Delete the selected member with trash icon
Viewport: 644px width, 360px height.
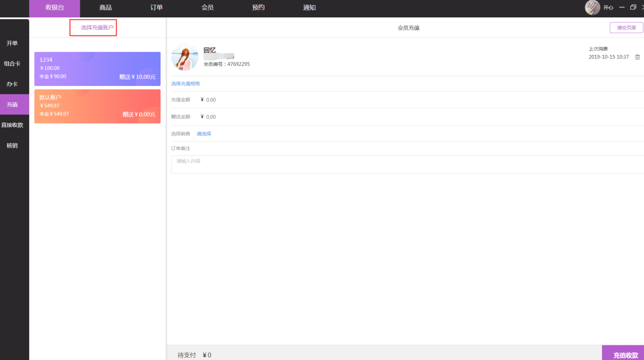pos(638,57)
